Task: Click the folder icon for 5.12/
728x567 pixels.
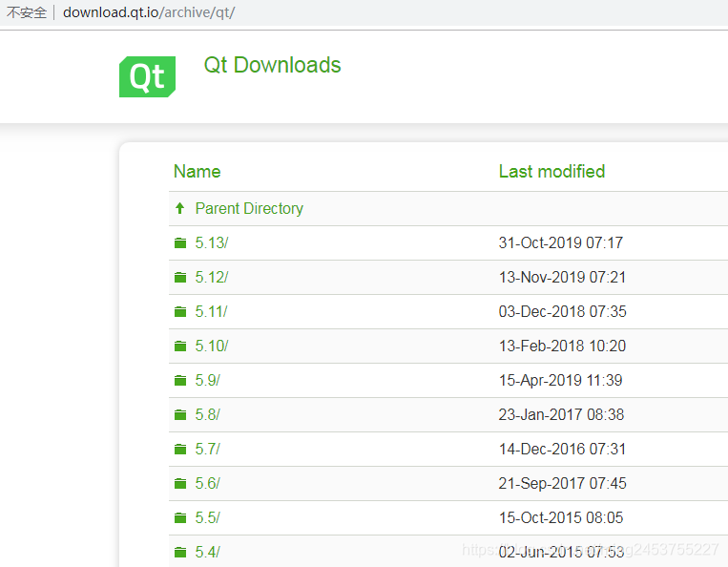Action: point(180,277)
